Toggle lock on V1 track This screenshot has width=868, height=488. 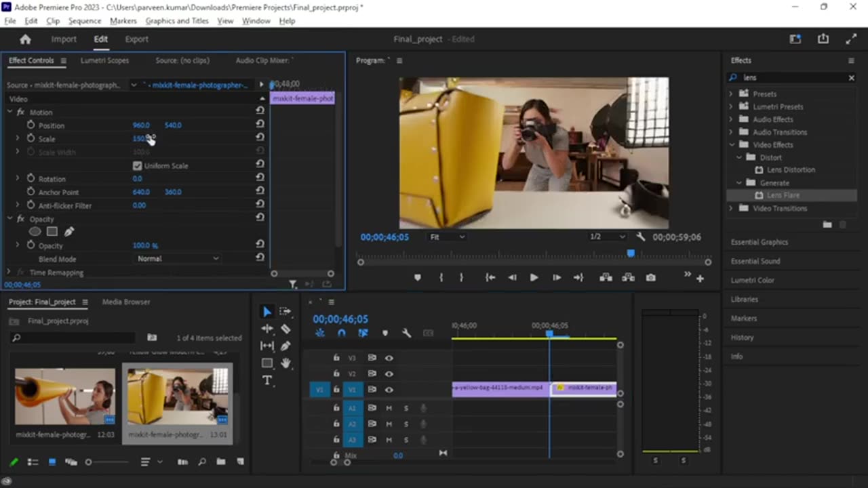click(336, 390)
